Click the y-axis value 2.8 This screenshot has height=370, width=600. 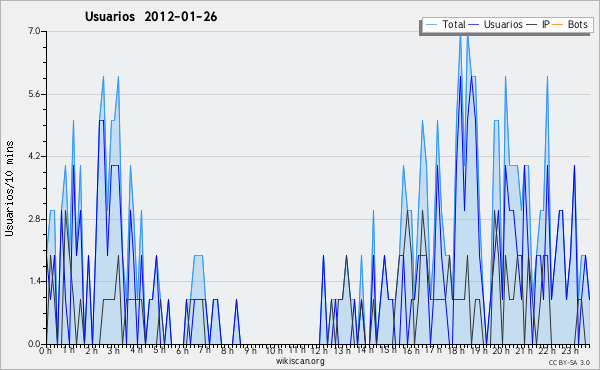pos(34,219)
